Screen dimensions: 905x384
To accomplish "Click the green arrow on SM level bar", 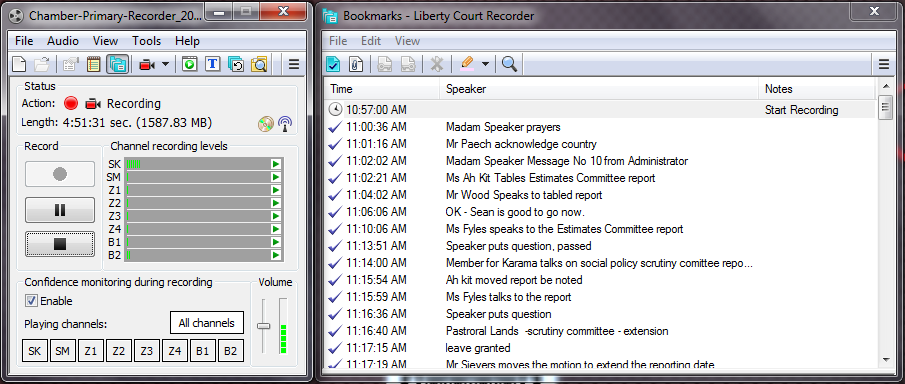I will [276, 177].
